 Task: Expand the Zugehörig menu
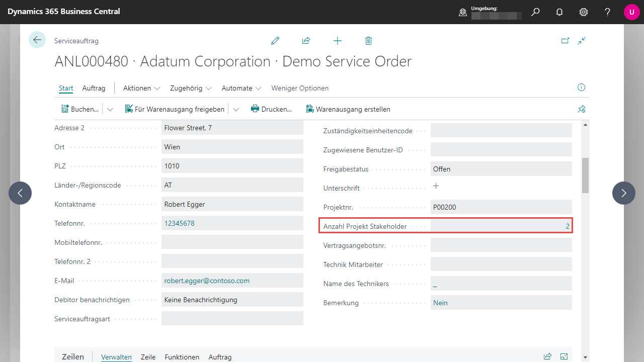coord(191,88)
